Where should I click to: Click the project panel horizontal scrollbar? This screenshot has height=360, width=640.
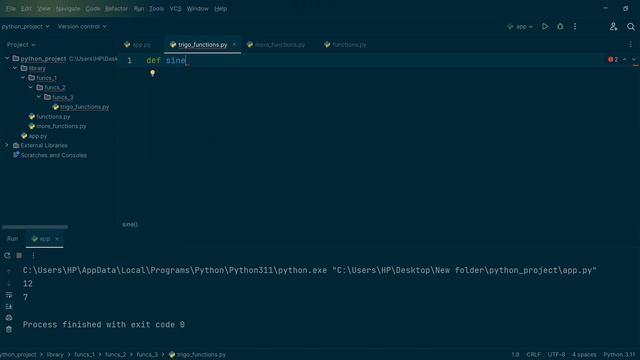[x=35, y=227]
